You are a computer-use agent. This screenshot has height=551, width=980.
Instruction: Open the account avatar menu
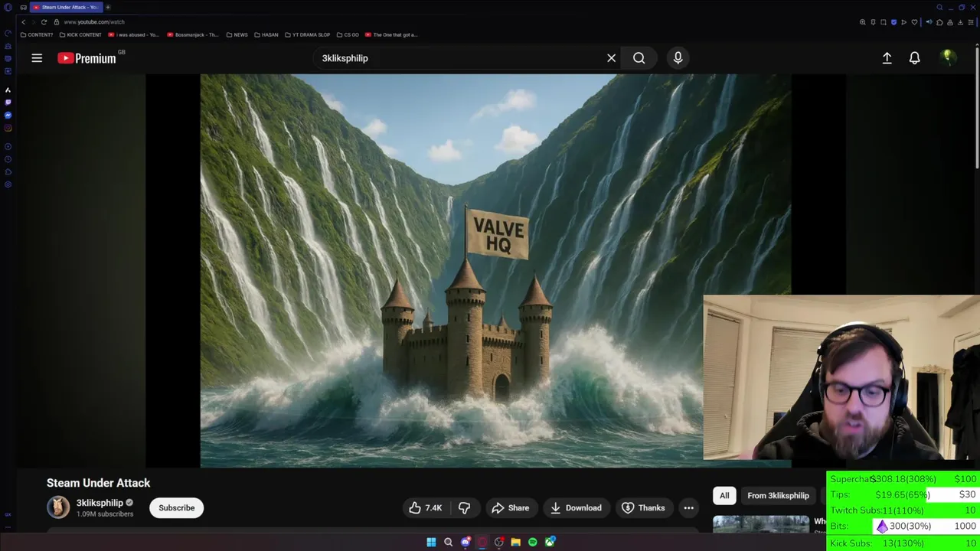coord(948,58)
